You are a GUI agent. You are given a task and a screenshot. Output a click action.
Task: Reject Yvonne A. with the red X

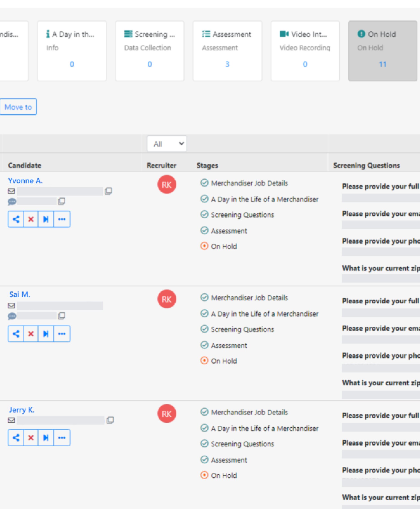pos(31,219)
